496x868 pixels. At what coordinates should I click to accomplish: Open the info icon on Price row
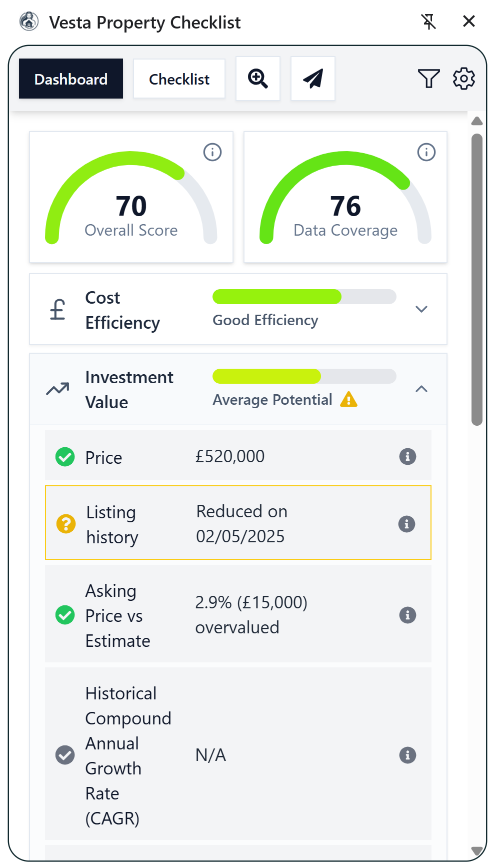pos(407,456)
